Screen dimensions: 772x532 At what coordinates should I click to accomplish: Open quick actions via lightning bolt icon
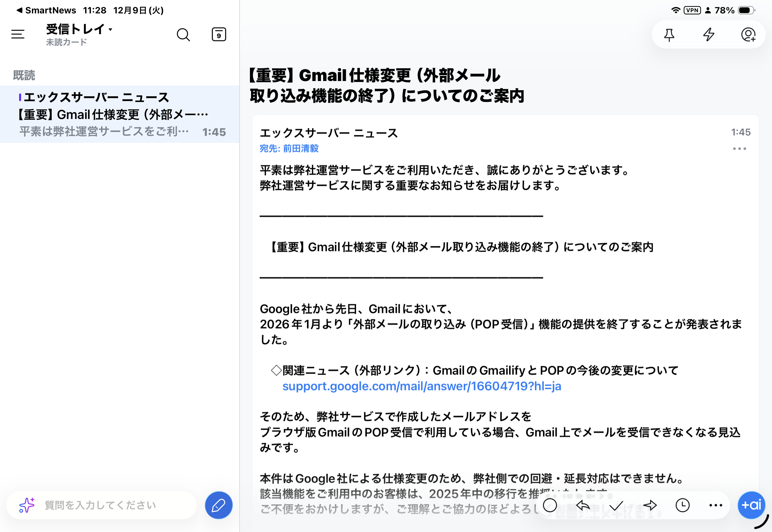click(709, 35)
